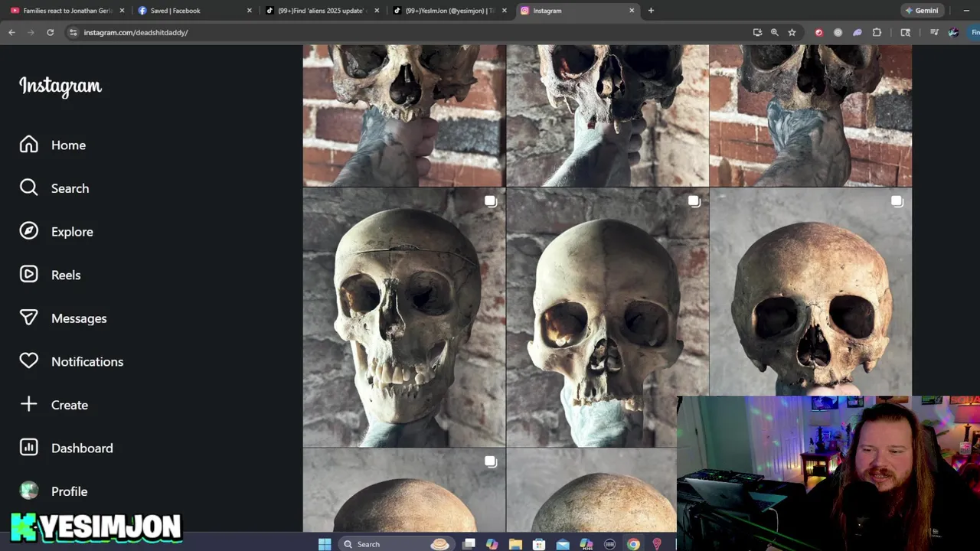Click the gray circular extension icon
Image resolution: width=980 pixels, height=551 pixels.
[x=838, y=32]
